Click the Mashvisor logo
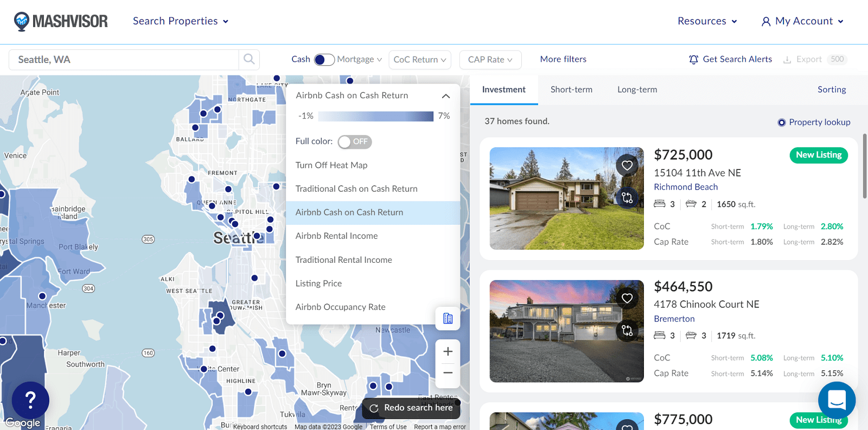The height and width of the screenshot is (430, 868). point(61,21)
